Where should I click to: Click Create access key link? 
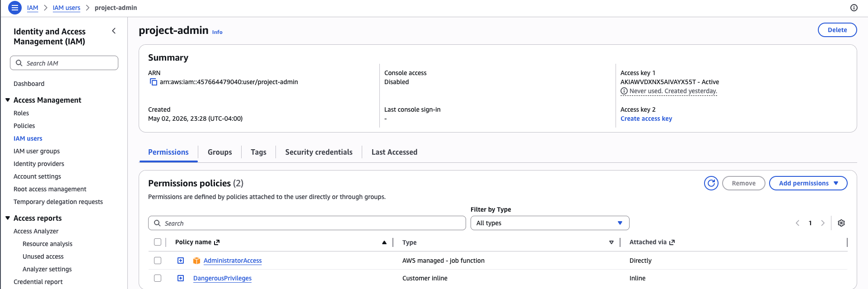point(646,118)
